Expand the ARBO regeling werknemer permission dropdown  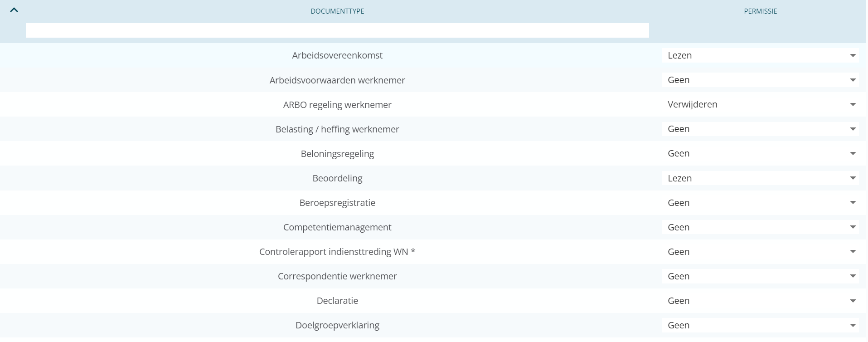tap(760, 104)
